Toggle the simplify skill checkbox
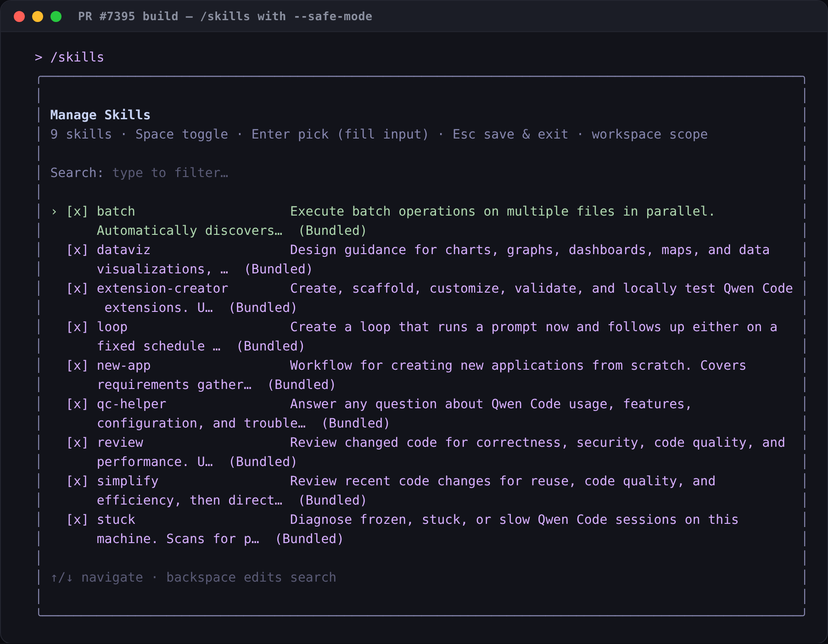828x644 pixels. [77, 481]
